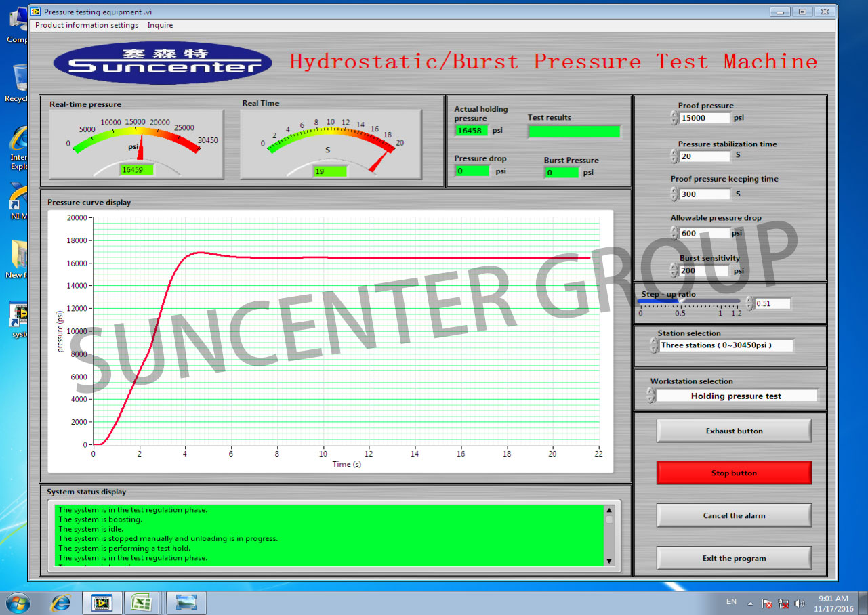This screenshot has width=868, height=615.
Task: Click real-time pressure value 16459
Action: (136, 170)
